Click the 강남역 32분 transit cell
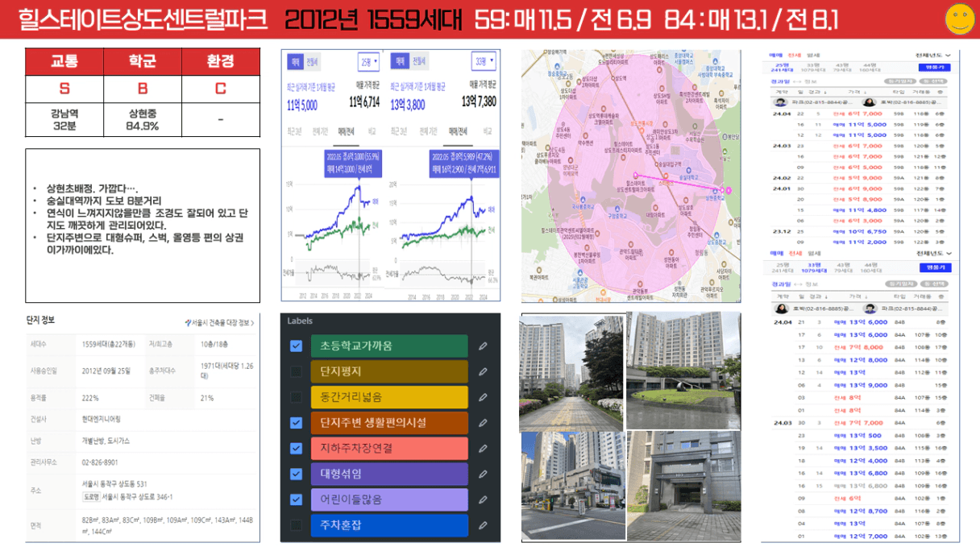This screenshot has height=551, width=980. [x=64, y=120]
